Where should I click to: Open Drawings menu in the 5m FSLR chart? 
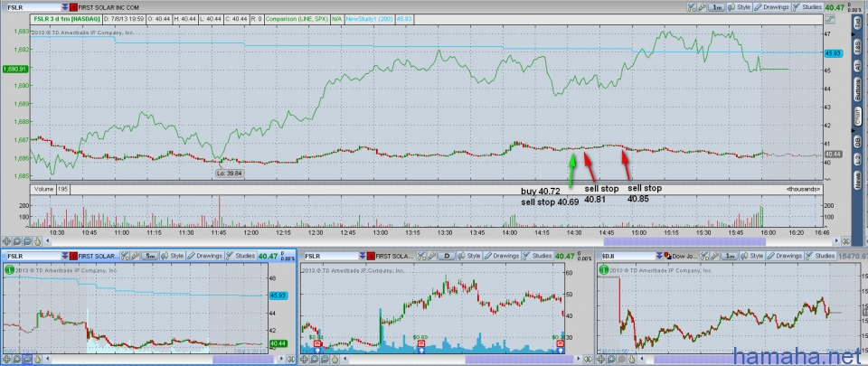click(x=205, y=256)
